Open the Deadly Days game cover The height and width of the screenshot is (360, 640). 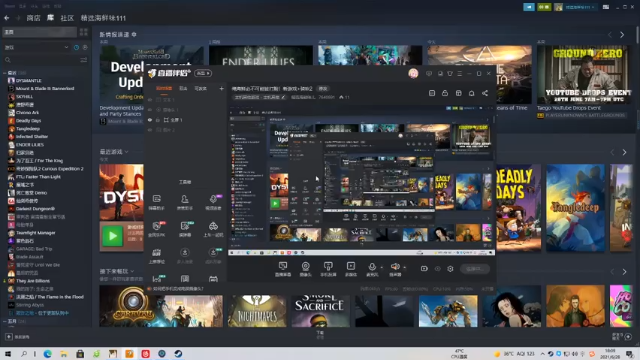(x=518, y=208)
